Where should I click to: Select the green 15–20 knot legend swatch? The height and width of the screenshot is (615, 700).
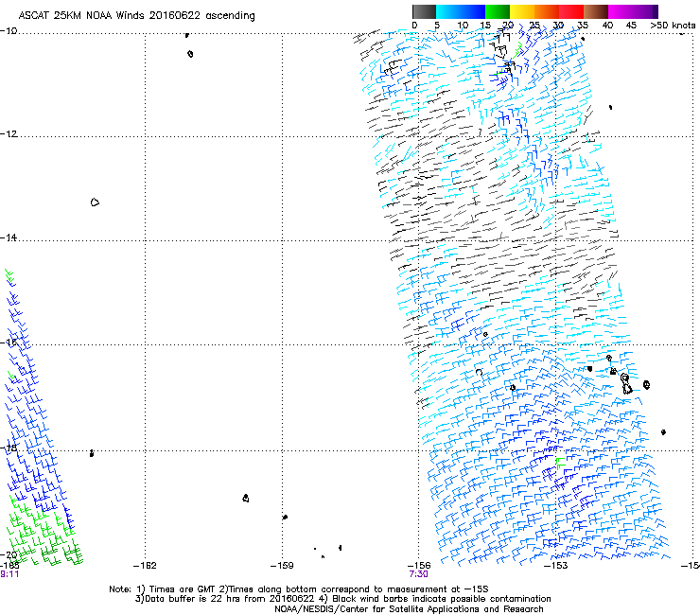point(498,11)
